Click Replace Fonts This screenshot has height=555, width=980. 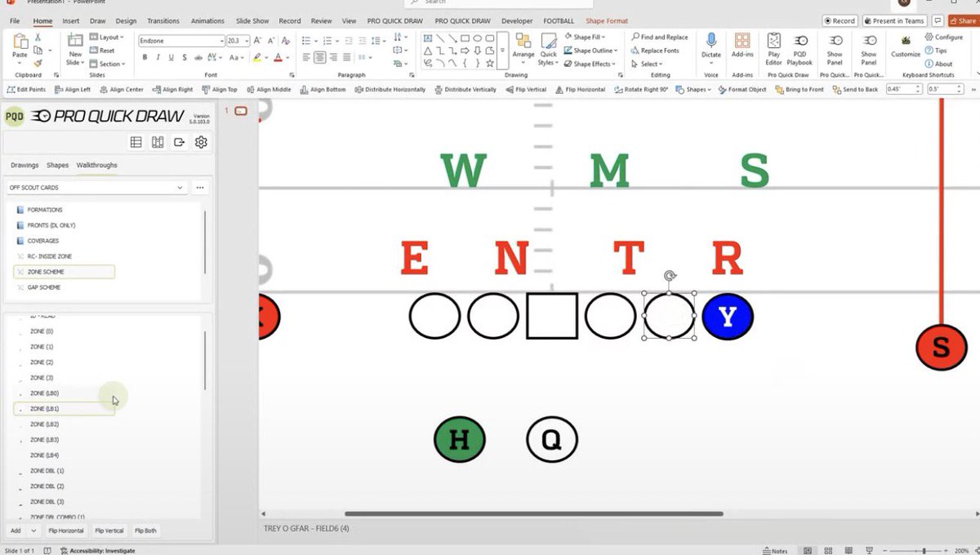tap(655, 51)
